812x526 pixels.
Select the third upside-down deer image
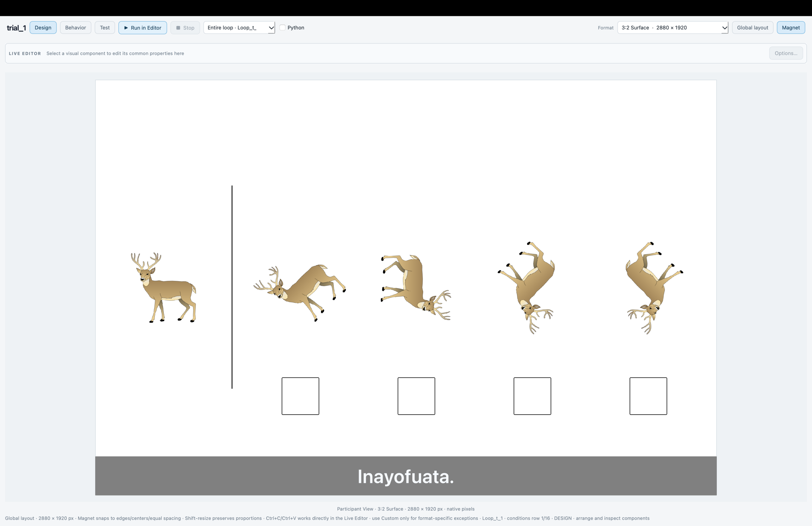527,288
